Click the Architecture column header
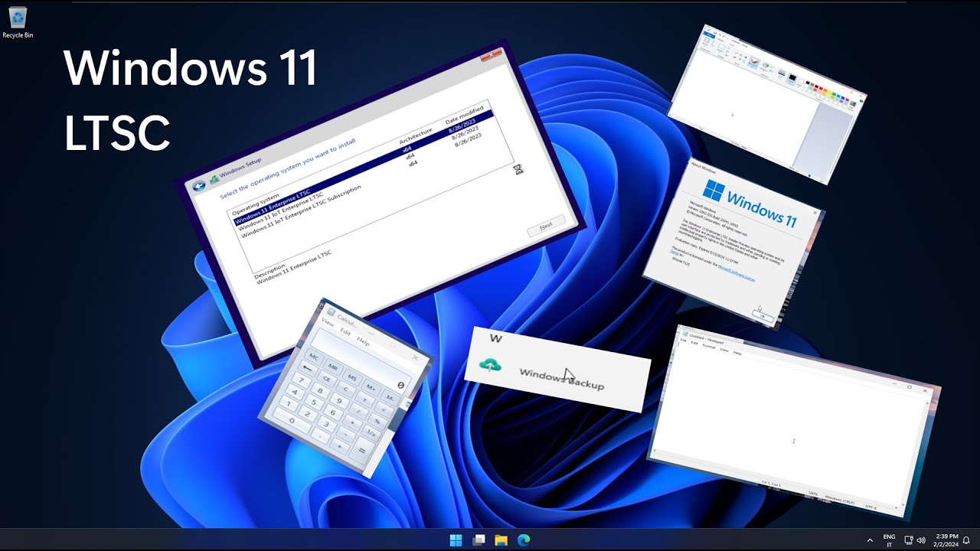 click(x=416, y=138)
